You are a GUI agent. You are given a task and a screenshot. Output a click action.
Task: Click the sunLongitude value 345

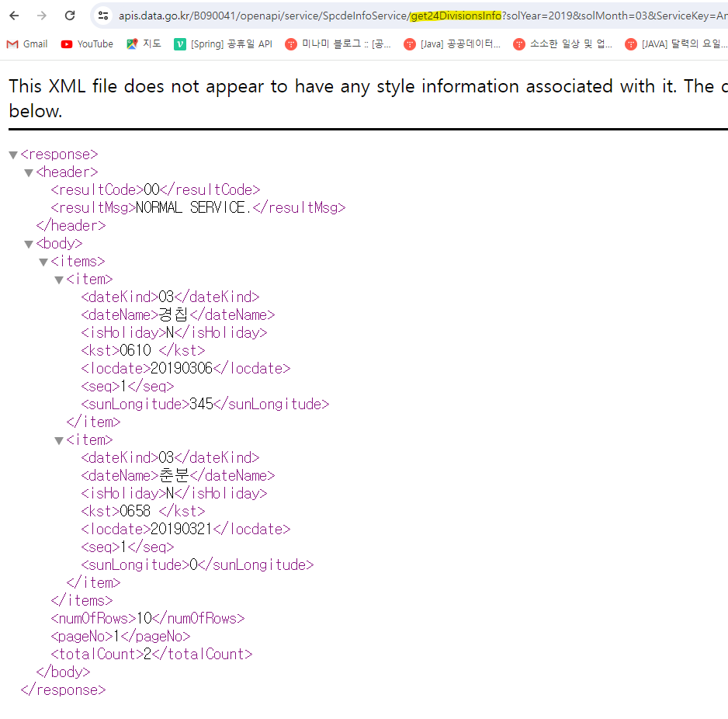(x=201, y=405)
